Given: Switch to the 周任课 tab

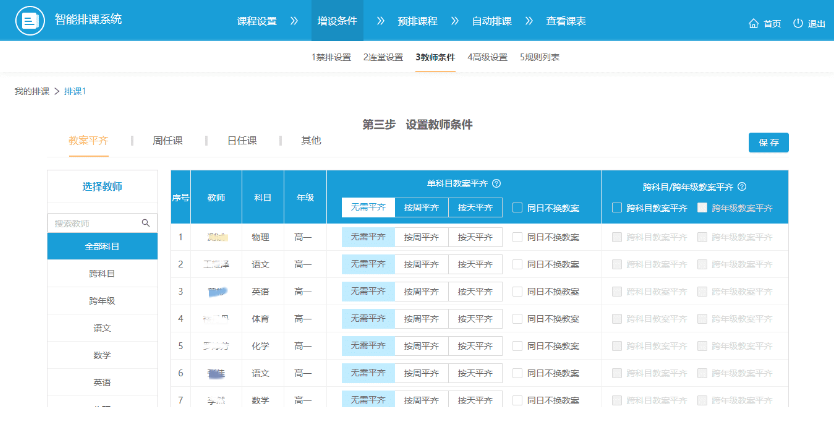Looking at the screenshot, I should (x=168, y=141).
